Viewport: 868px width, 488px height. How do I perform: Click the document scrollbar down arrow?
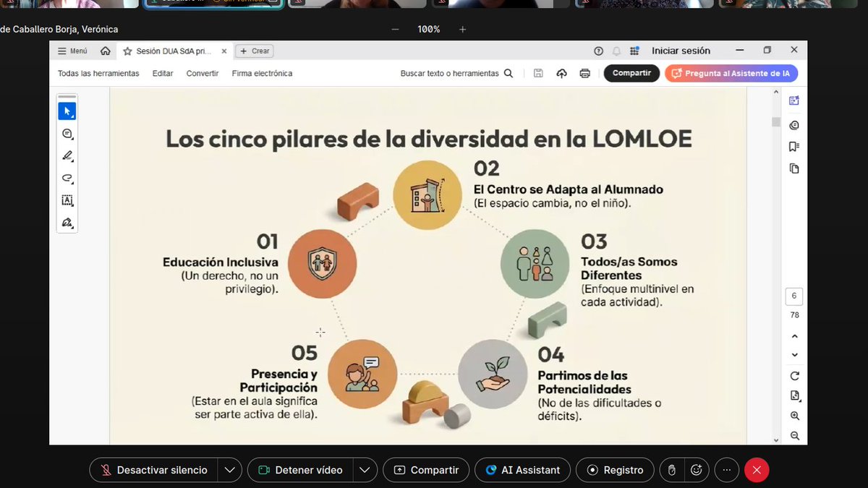(776, 440)
